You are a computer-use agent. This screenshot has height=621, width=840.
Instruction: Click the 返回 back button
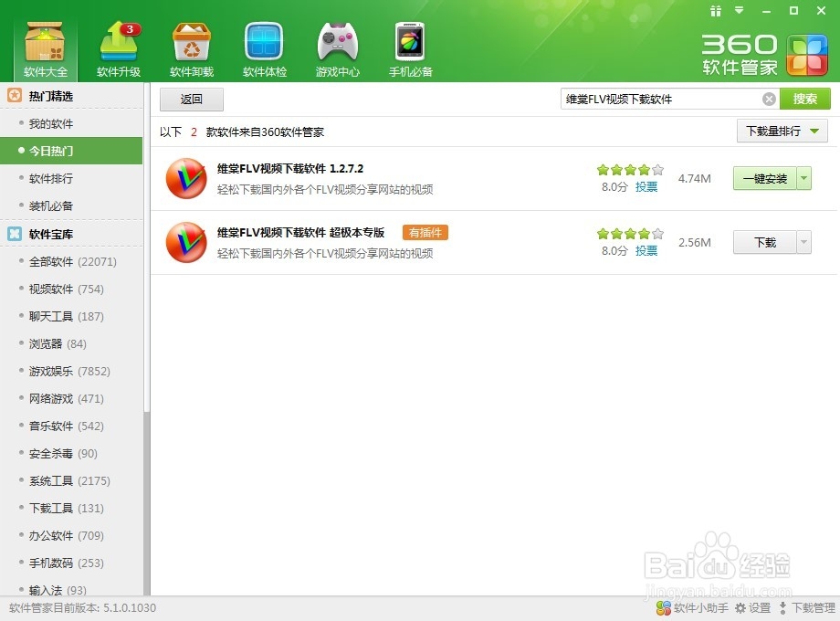[x=191, y=100]
